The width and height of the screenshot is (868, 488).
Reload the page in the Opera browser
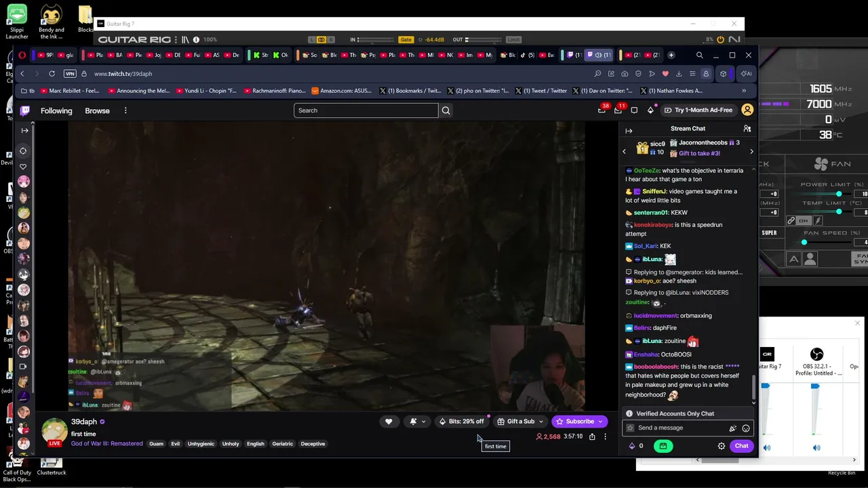coord(52,73)
